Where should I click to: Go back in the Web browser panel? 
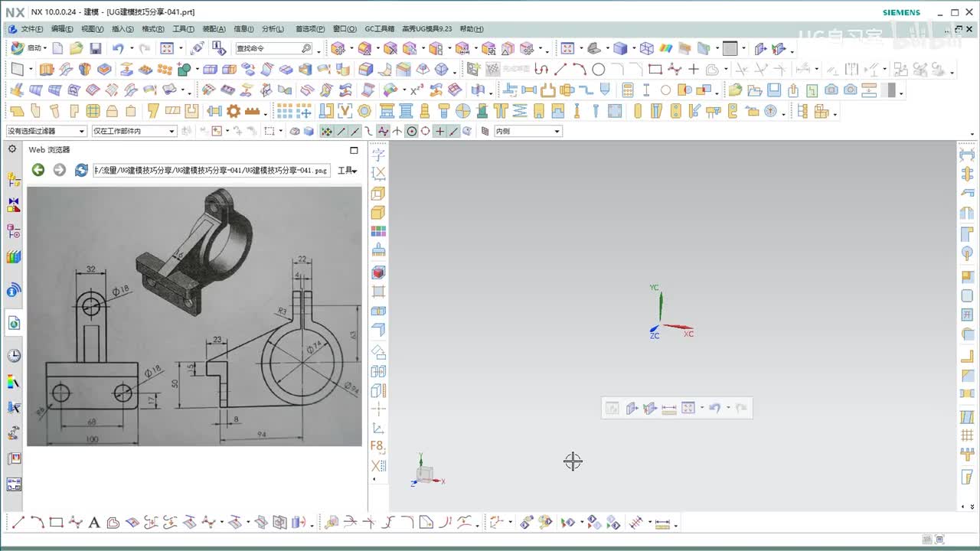coord(38,170)
